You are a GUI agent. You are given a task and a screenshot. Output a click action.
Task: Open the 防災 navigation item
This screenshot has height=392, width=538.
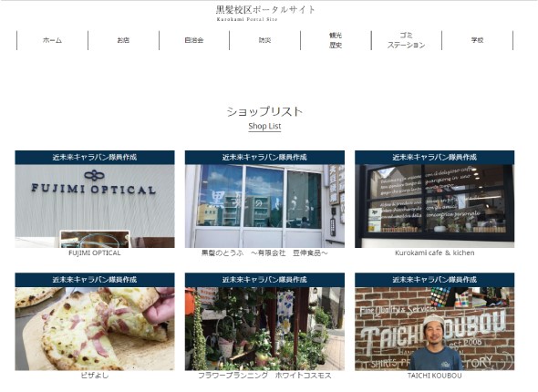(x=264, y=40)
